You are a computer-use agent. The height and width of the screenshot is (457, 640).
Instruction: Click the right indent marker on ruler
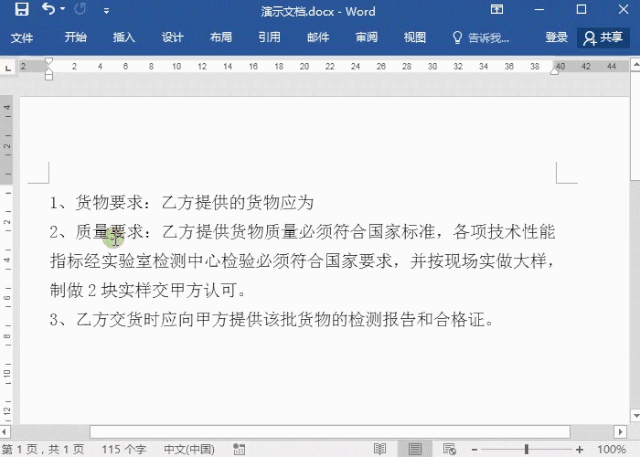click(x=554, y=71)
